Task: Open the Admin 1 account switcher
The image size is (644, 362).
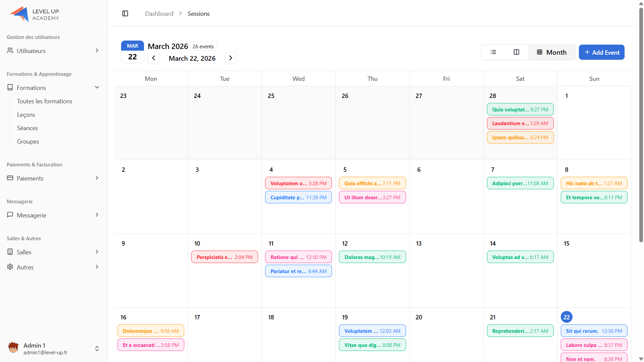Action: 97,349
